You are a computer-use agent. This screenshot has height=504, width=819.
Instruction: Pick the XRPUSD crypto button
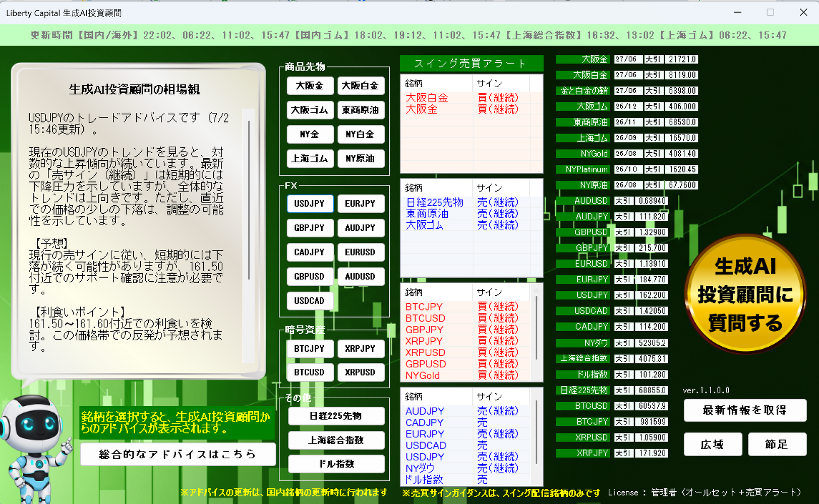361,372
